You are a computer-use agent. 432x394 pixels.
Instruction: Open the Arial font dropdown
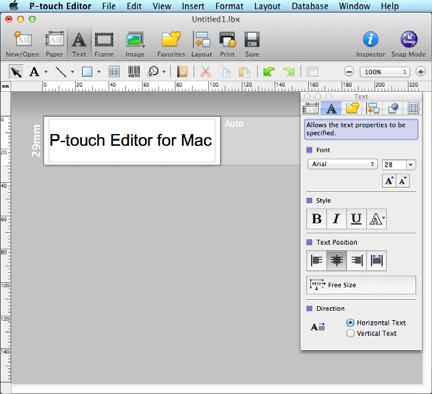coord(342,164)
